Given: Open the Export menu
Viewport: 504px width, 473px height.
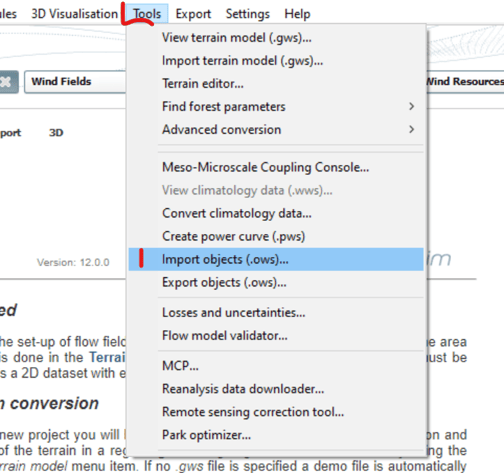Looking at the screenshot, I should [x=193, y=14].
